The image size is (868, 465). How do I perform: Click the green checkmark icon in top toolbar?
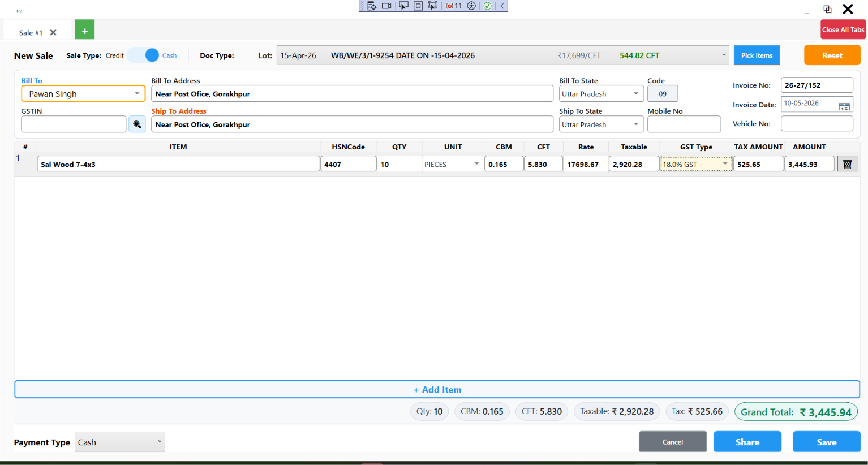(487, 6)
